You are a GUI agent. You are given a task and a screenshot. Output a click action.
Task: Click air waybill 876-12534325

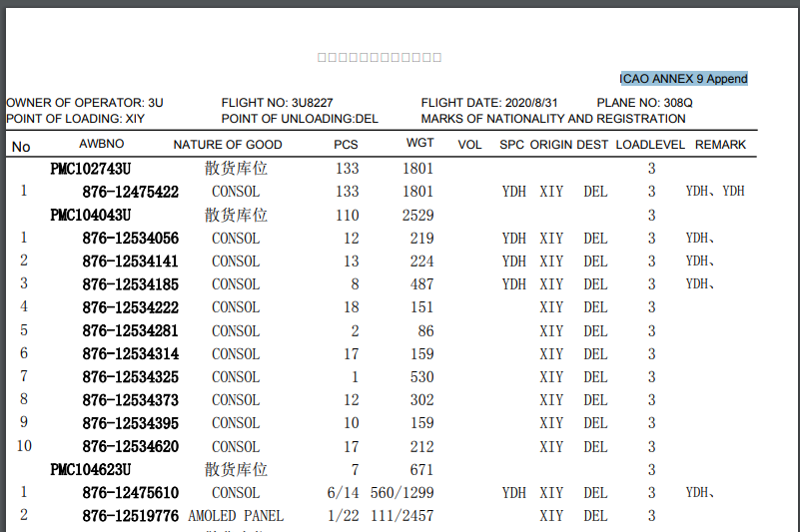tap(130, 377)
